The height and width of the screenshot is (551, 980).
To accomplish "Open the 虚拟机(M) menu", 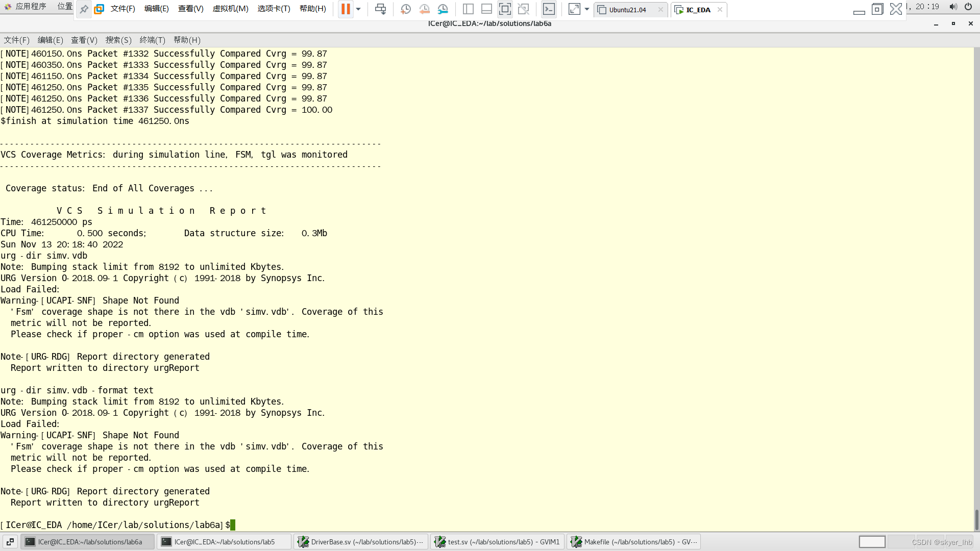I will pos(230,9).
